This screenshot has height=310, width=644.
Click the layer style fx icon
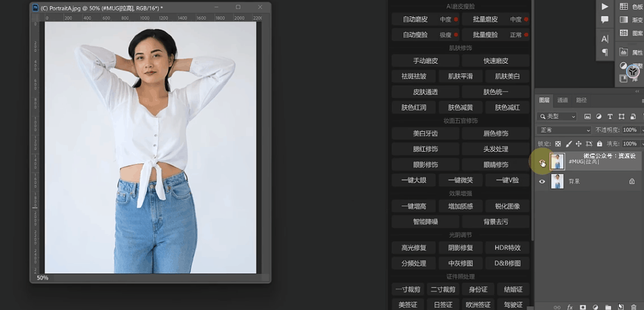[x=569, y=307]
